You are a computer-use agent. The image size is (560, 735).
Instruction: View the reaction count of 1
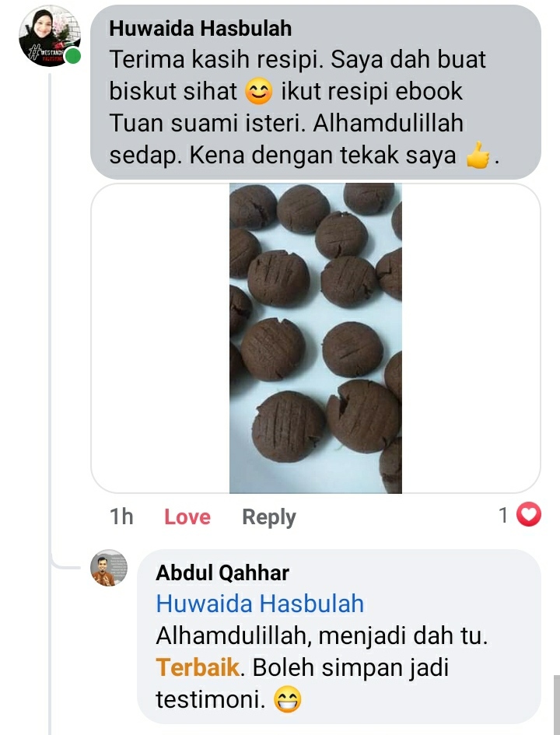click(504, 515)
